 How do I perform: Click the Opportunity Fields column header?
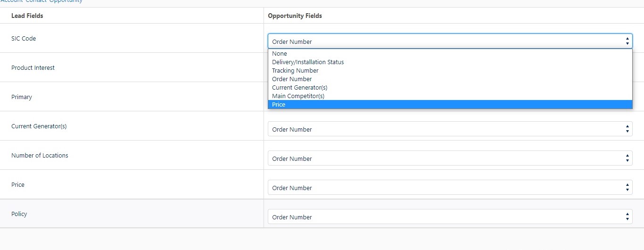[x=295, y=16]
